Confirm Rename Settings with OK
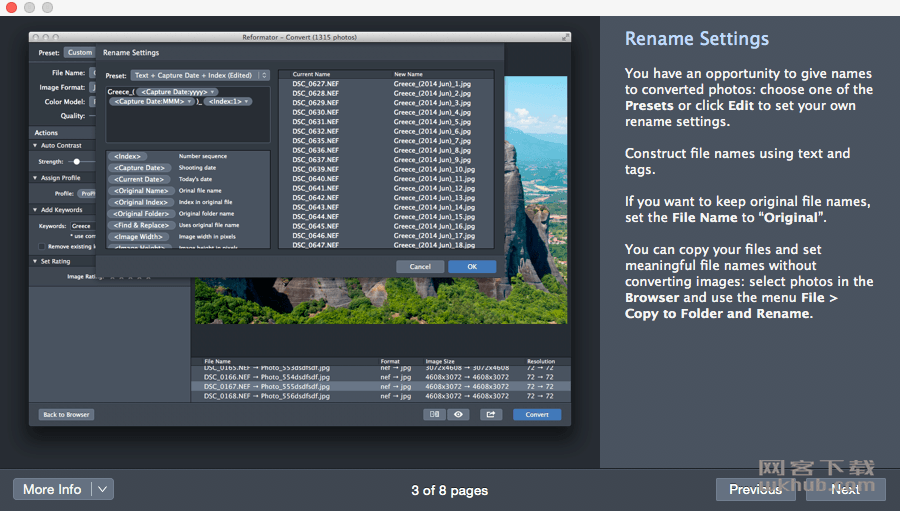 pyautogui.click(x=472, y=266)
